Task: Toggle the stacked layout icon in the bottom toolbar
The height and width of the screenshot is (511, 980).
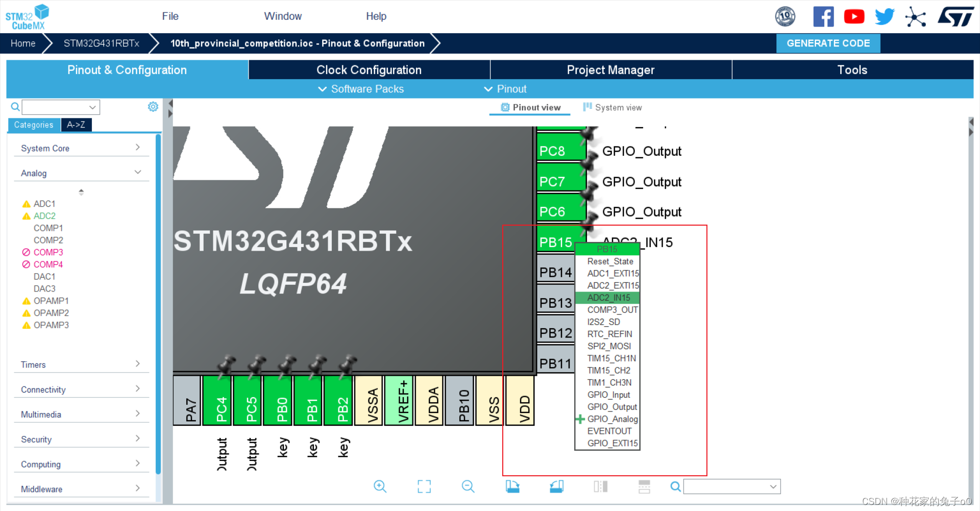Action: pos(644,486)
